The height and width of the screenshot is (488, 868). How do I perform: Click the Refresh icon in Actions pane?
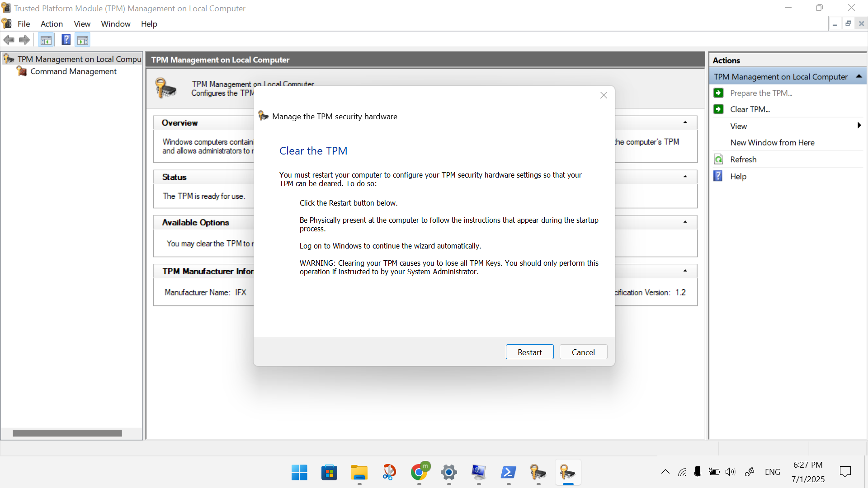pyautogui.click(x=718, y=160)
